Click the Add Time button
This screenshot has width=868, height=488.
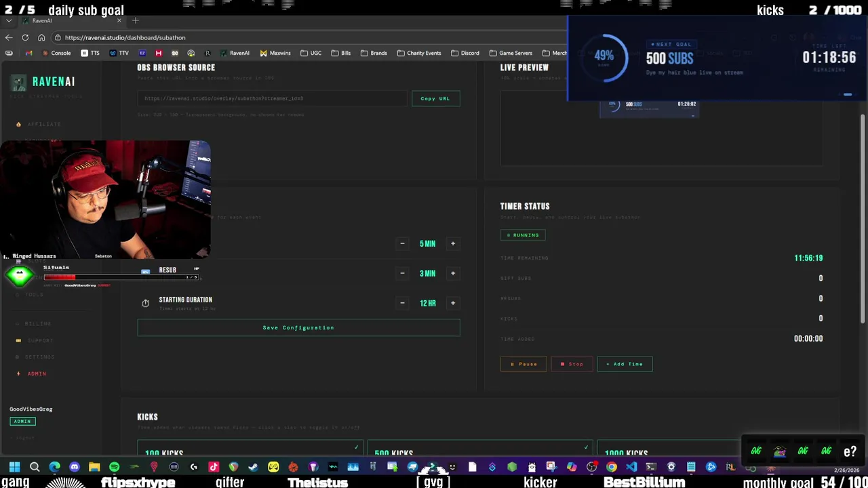tap(625, 364)
